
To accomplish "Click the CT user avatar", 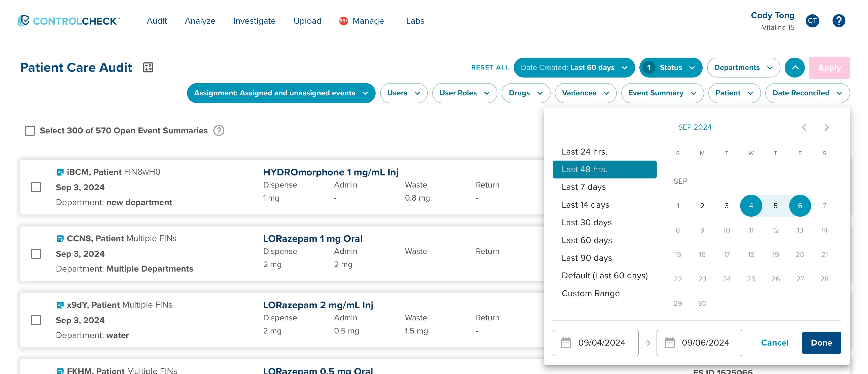I will point(812,21).
